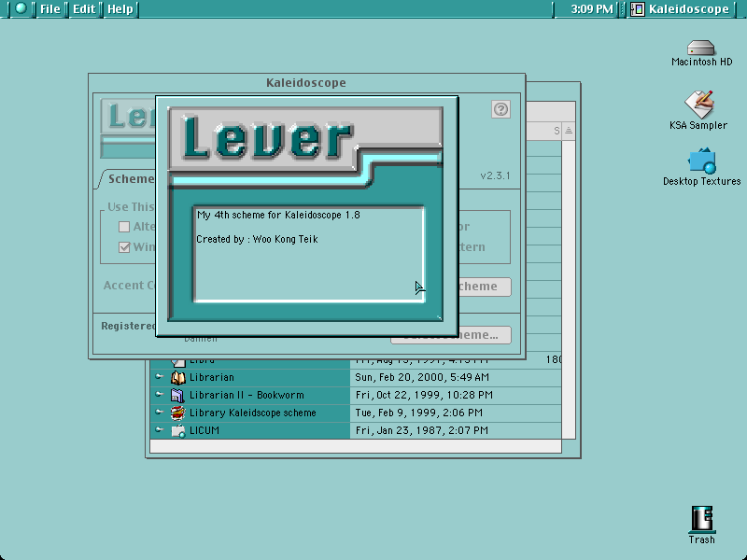Expand the Librarian folder disclosure arrow
This screenshot has width=747, height=560.
(159, 377)
